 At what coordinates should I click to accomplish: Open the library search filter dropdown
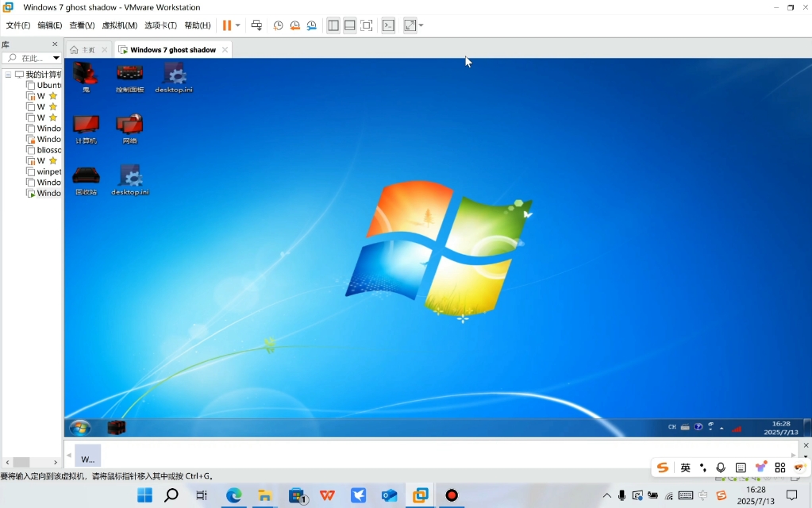[x=56, y=58]
